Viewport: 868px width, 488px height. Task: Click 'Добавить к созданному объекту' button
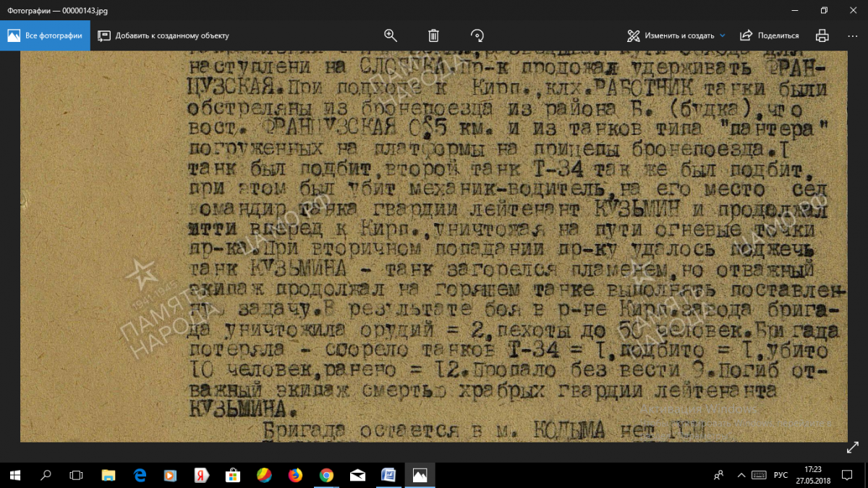coord(163,35)
